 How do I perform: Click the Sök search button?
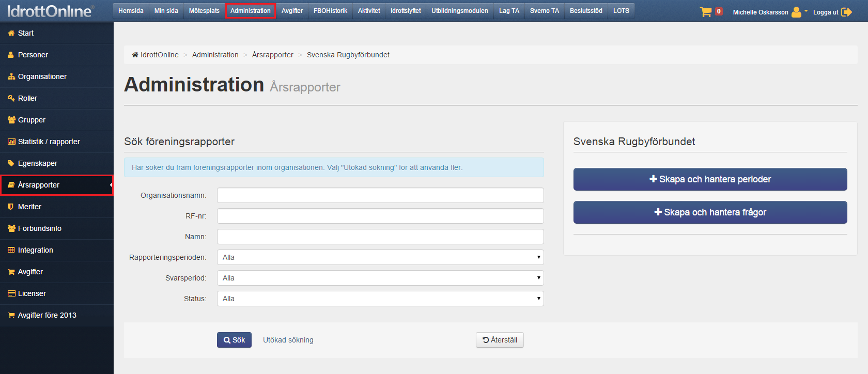[x=234, y=340]
